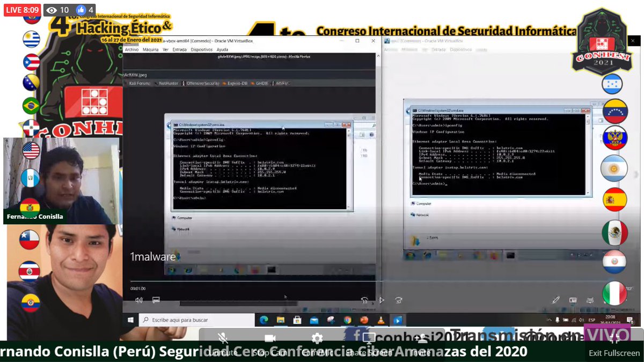
Task: Open the Ayuda menu in left VirtualBox window
Action: 222,49
